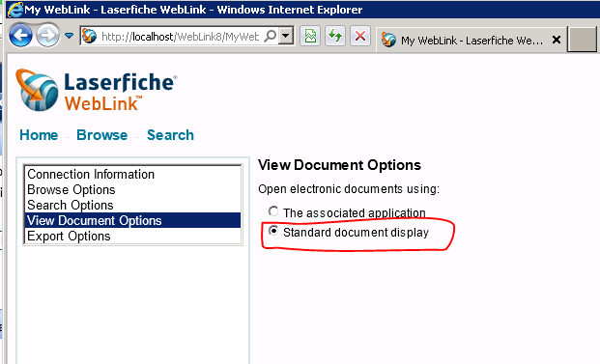This screenshot has width=600, height=364.
Task: Select Browse Options in options list
Action: 132,189
